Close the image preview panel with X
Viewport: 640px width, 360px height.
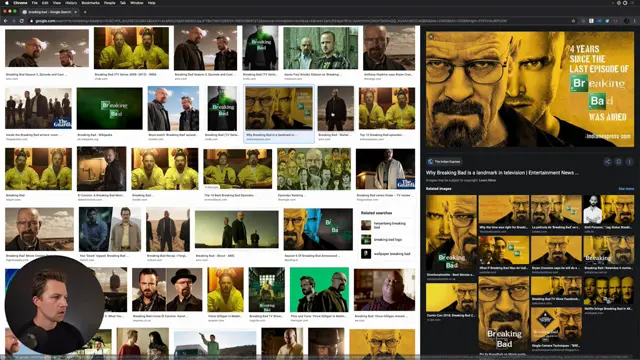431,36
